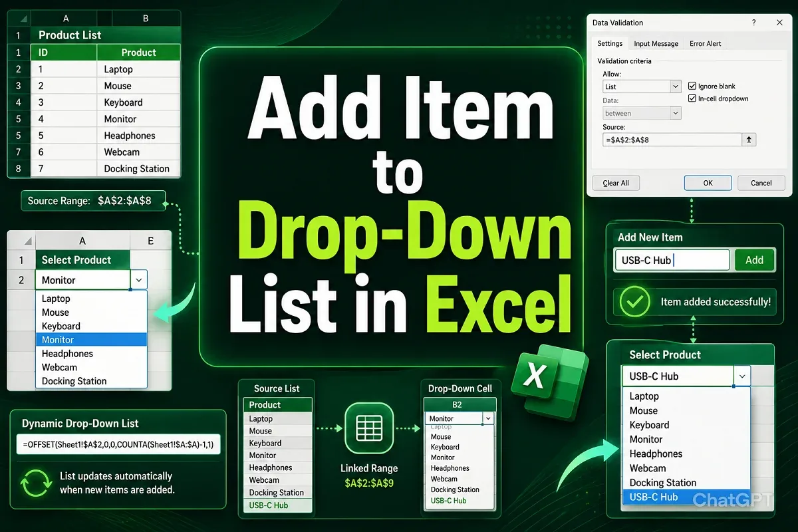
Task: Click Webcam cell in Product List table
Action: (x=138, y=152)
